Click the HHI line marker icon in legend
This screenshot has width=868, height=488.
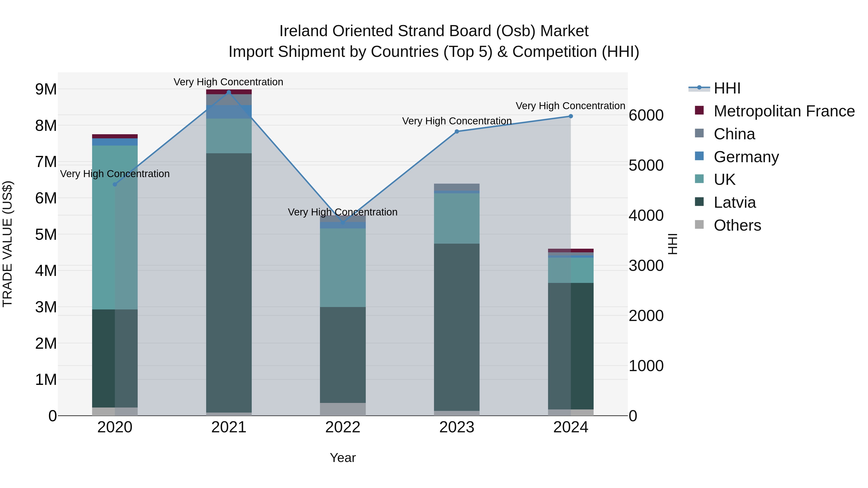[x=699, y=87]
